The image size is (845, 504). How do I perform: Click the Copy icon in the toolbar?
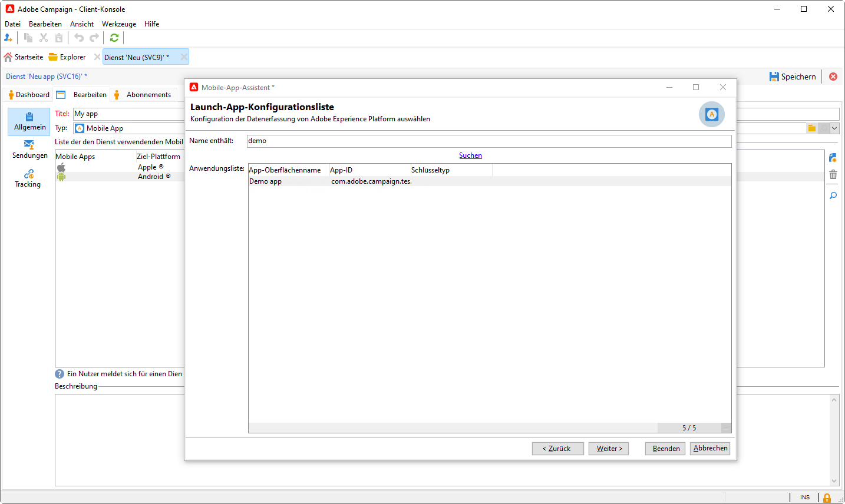tap(28, 38)
